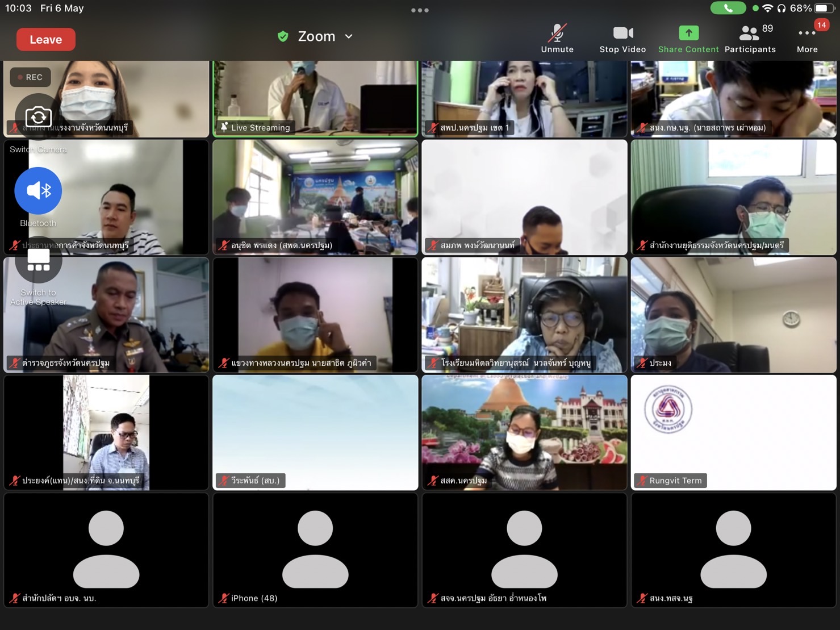Tap the Switch Camera icon

point(38,117)
